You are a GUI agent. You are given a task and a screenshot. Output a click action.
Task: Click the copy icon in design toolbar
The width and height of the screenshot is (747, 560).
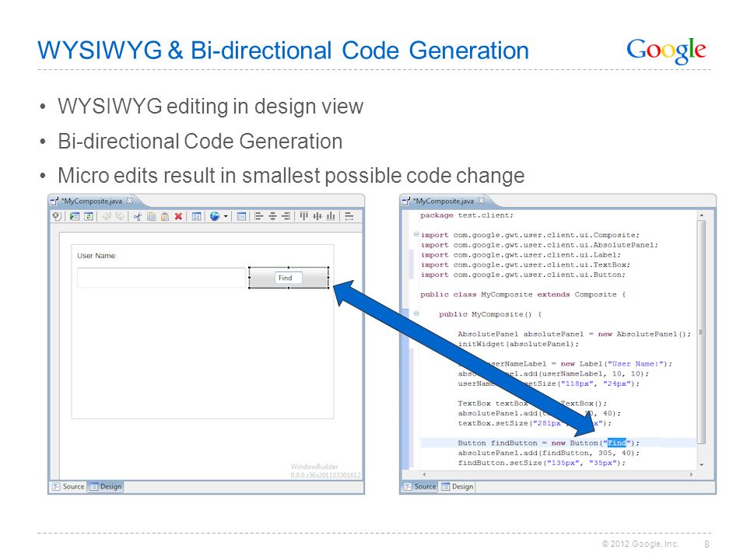pyautogui.click(x=152, y=217)
